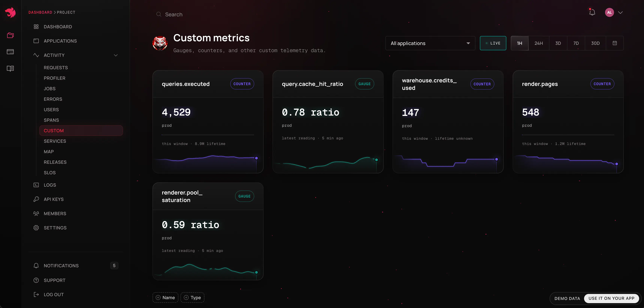Click the render.pages sparkline end marker
The width and height of the screenshot is (644, 308).
[616, 164]
